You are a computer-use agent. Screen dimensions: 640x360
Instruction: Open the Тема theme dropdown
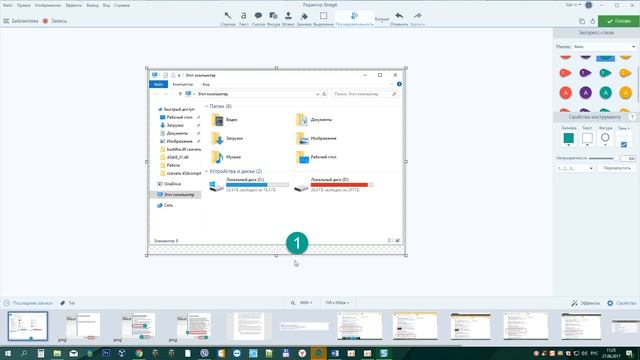[x=604, y=47]
